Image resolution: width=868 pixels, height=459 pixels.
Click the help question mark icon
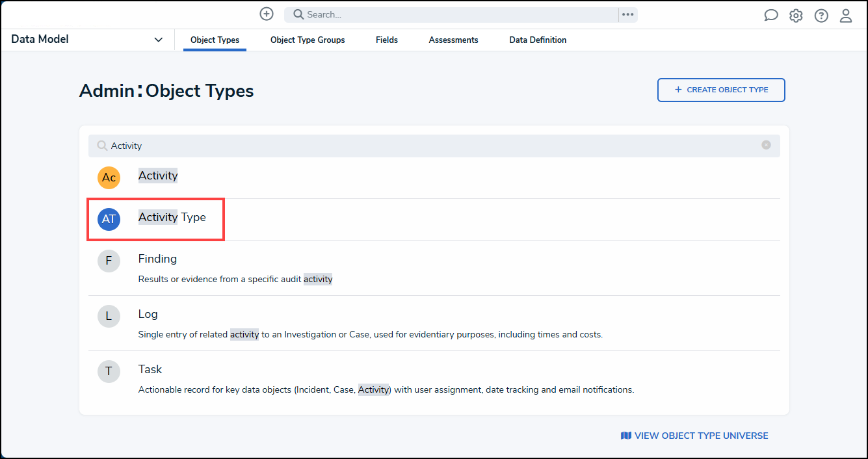click(x=821, y=16)
